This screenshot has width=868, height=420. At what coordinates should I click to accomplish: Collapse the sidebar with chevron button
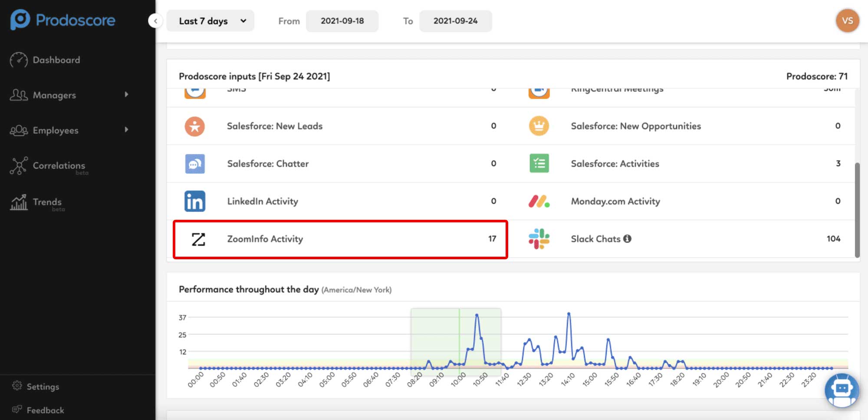pyautogui.click(x=155, y=20)
